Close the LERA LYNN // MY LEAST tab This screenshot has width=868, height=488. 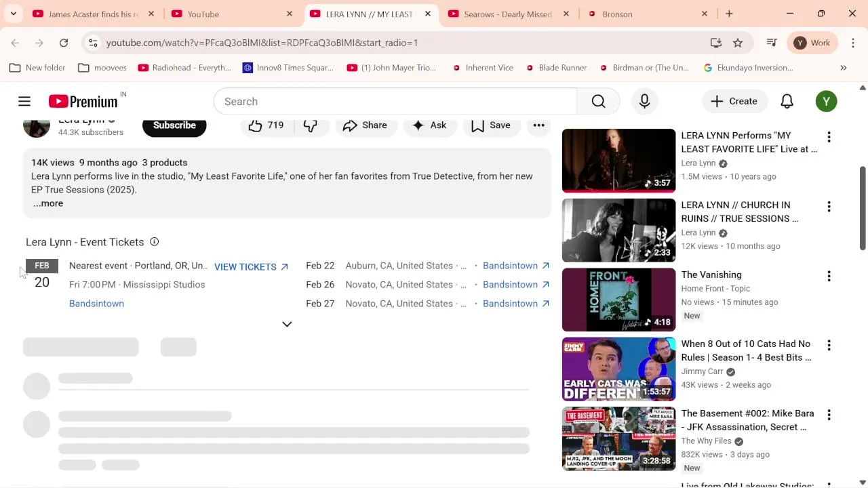(428, 14)
